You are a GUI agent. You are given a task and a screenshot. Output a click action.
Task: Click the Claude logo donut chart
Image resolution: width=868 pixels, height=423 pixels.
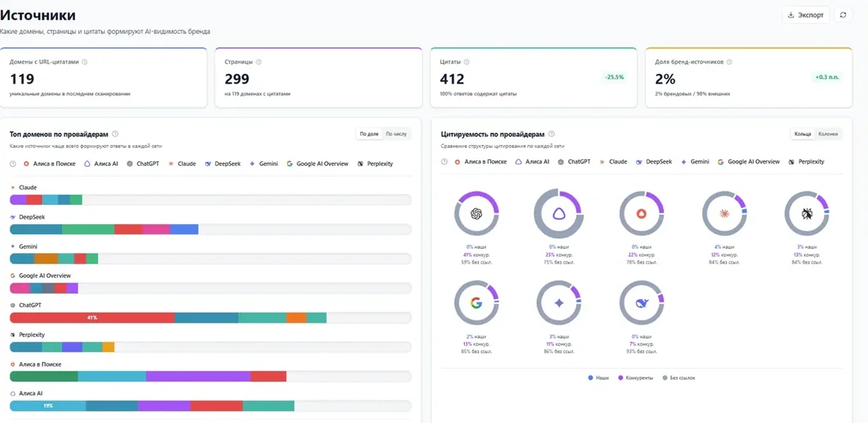(x=724, y=214)
